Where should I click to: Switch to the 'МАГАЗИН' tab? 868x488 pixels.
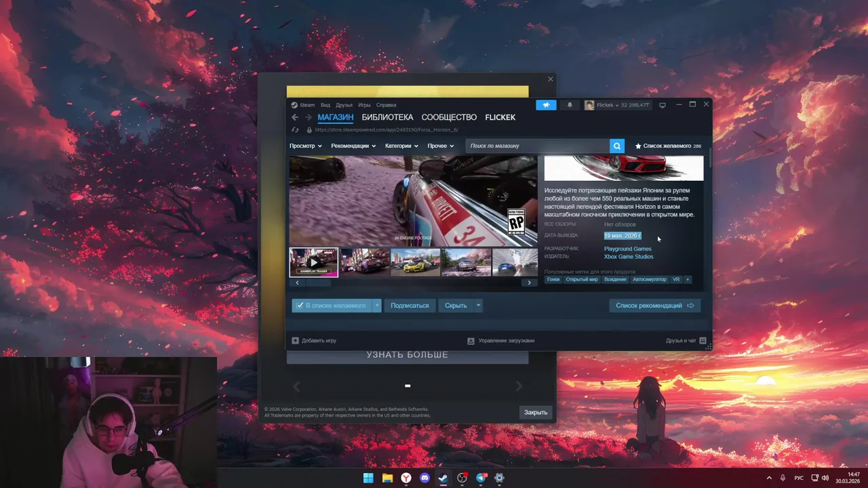(335, 117)
